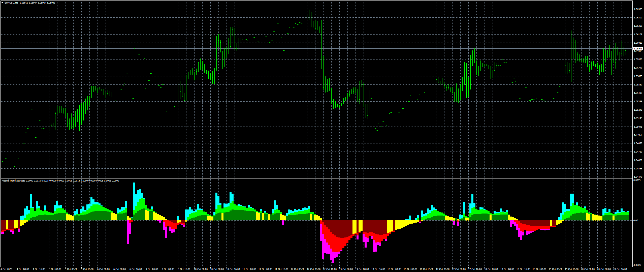Viewport: 644px width, 272px height.
Task: Click the 1.05530 price scale label
Action: 638,85
